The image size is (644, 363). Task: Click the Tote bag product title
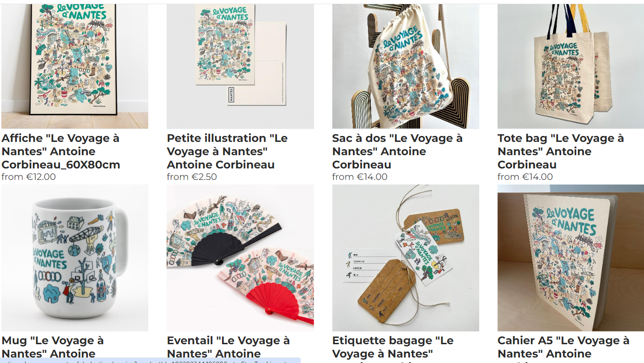point(561,152)
